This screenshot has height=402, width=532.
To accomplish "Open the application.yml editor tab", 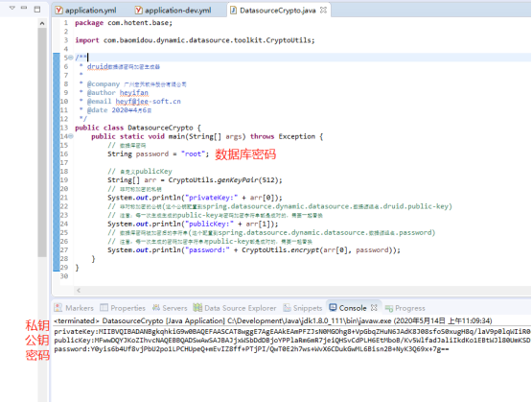I will point(86,11).
